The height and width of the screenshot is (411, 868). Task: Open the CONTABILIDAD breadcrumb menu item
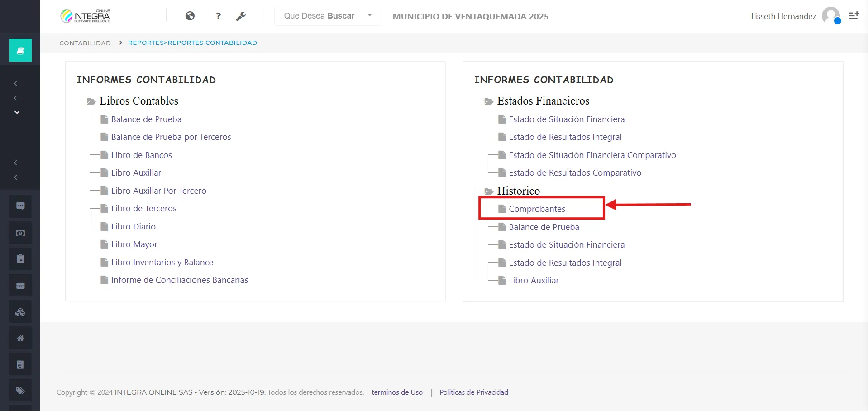click(x=85, y=43)
